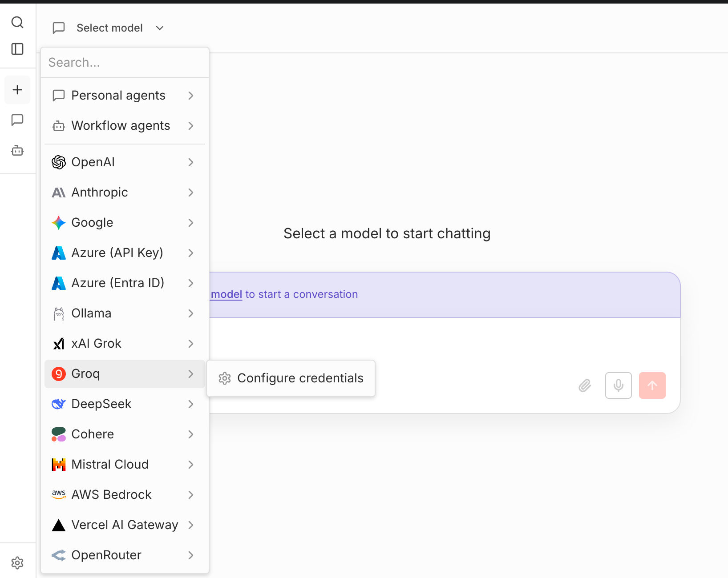
Task: Expand Ollama submenu chevron
Action: (x=191, y=313)
